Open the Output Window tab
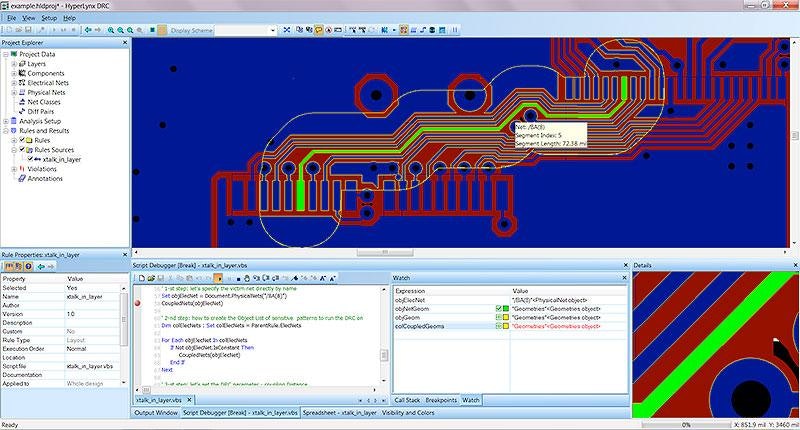Viewport: 800px width, 430px height. pos(156,412)
